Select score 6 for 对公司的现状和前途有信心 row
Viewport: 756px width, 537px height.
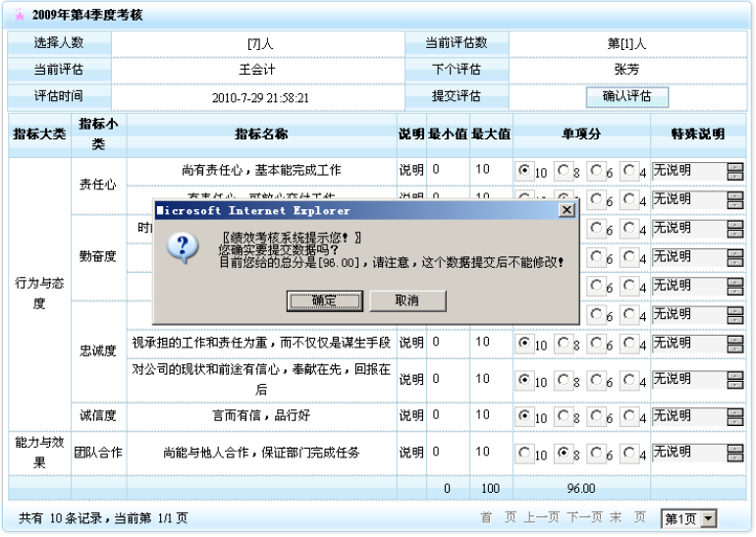pos(596,379)
